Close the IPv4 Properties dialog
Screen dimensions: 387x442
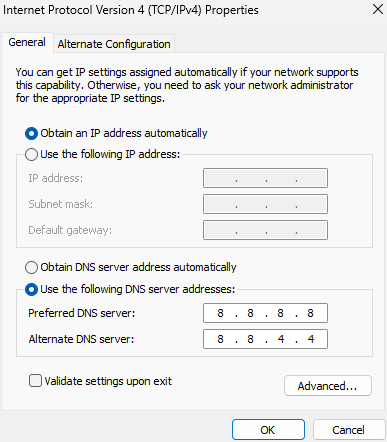coord(378,9)
